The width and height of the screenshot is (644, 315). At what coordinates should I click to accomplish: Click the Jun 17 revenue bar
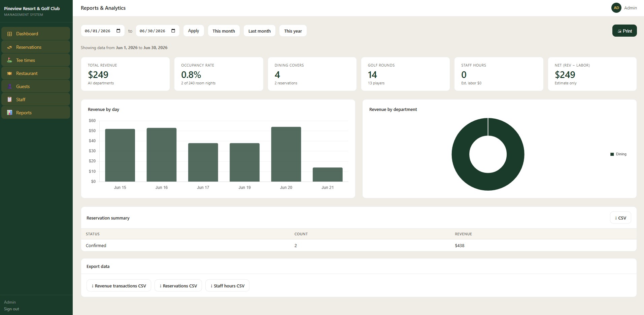pos(203,162)
